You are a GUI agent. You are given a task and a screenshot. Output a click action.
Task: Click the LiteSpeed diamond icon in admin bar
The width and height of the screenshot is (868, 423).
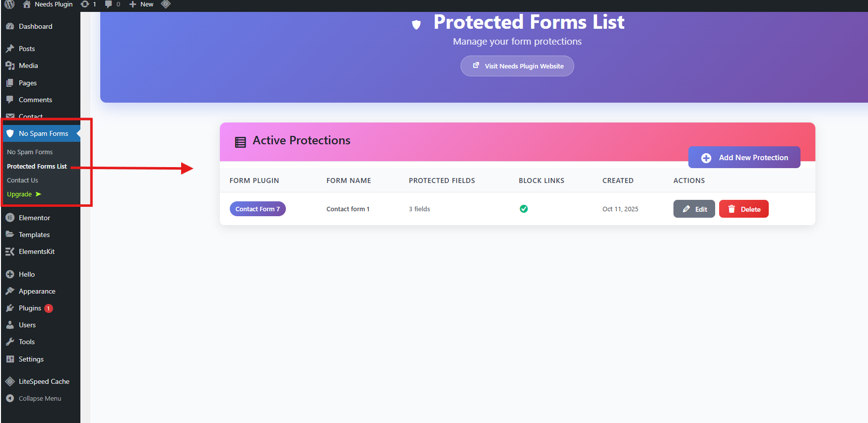[x=166, y=4]
